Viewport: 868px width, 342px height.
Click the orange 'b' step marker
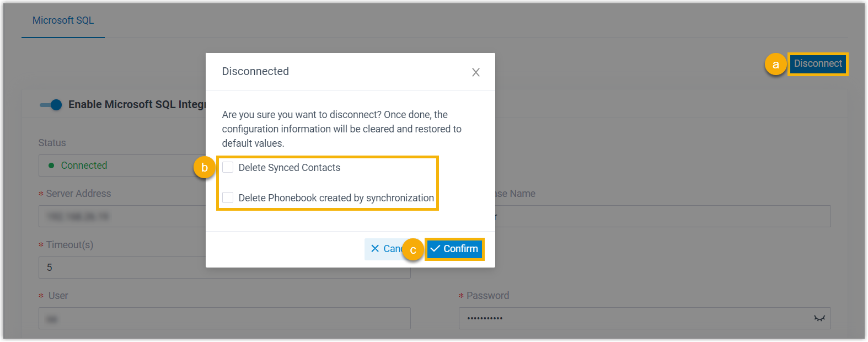click(x=205, y=168)
